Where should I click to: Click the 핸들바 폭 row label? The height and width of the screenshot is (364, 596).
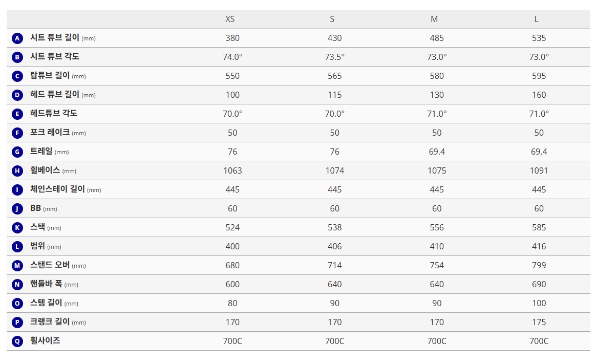(x=46, y=284)
